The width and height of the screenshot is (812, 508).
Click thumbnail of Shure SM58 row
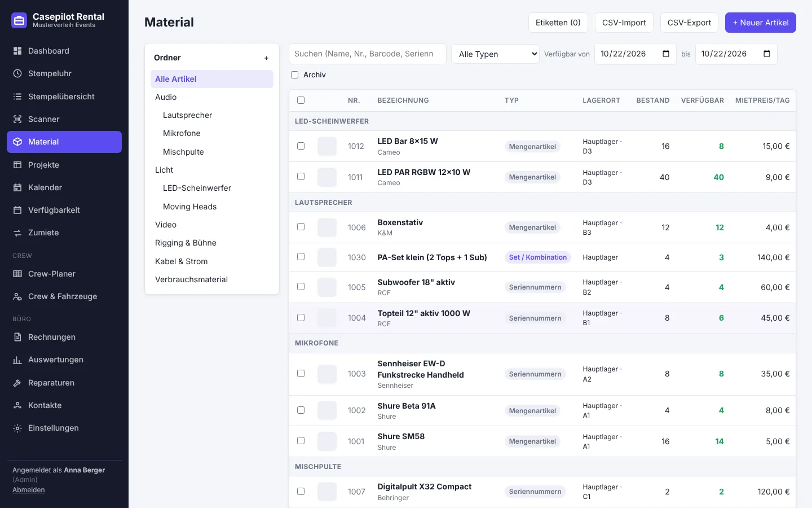click(x=327, y=441)
